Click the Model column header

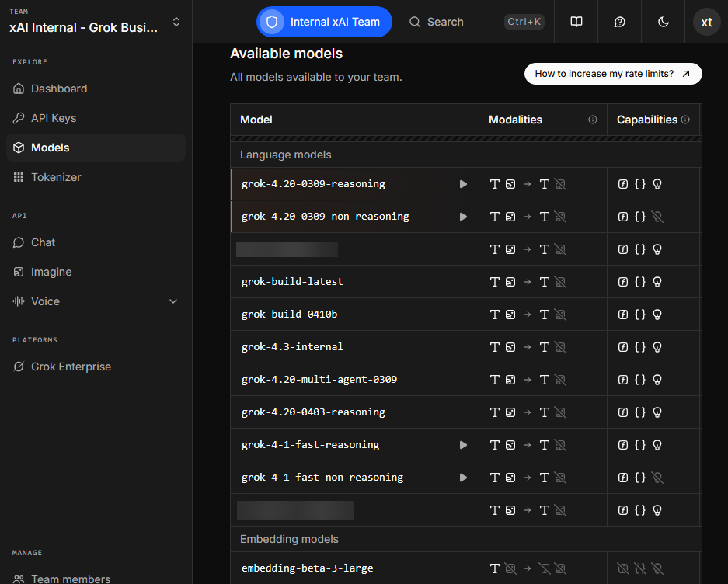(x=256, y=120)
